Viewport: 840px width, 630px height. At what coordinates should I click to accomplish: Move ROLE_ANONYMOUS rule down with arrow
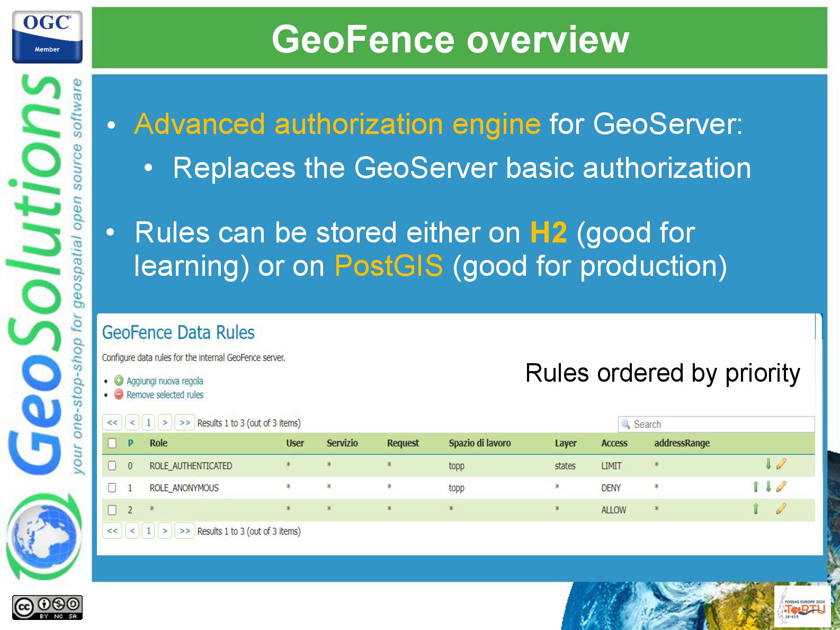pos(768,487)
